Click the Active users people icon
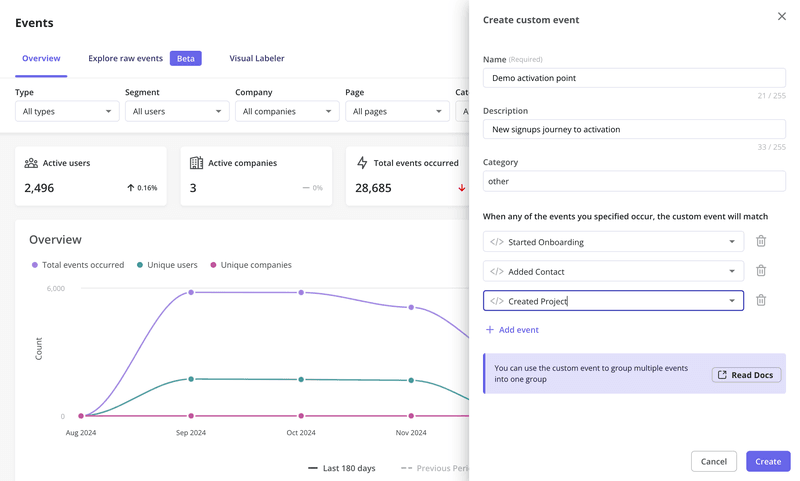Viewport: 800px width, 481px height. [31, 163]
